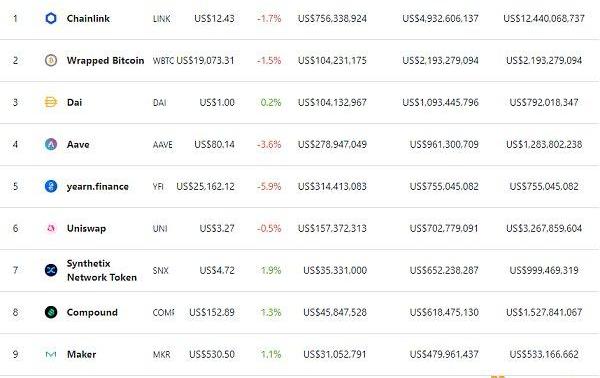Click the yearn.finance blue logo icon
The width and height of the screenshot is (600, 378).
pyautogui.click(x=51, y=186)
